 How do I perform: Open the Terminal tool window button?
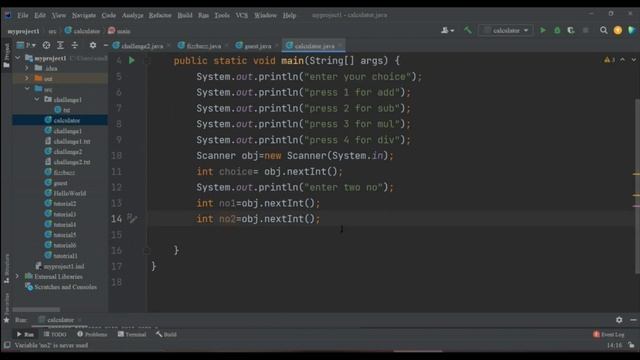[132, 334]
